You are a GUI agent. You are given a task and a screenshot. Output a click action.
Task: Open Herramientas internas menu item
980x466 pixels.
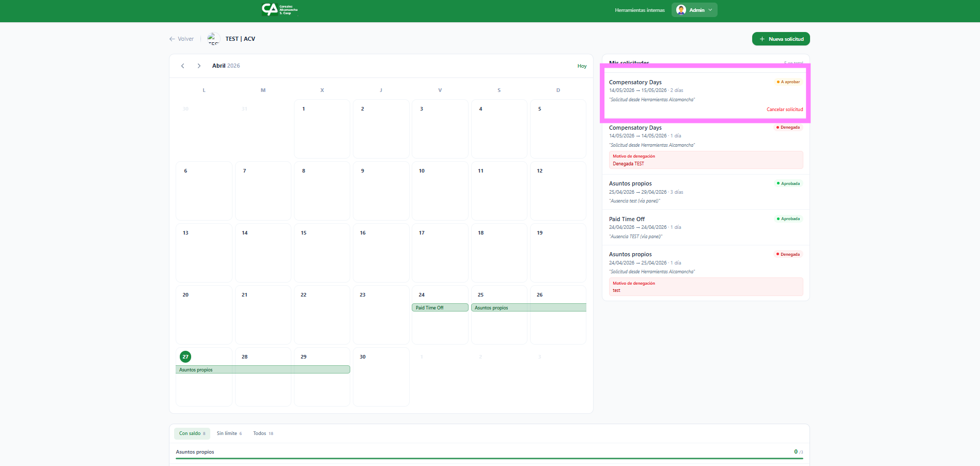(x=640, y=10)
